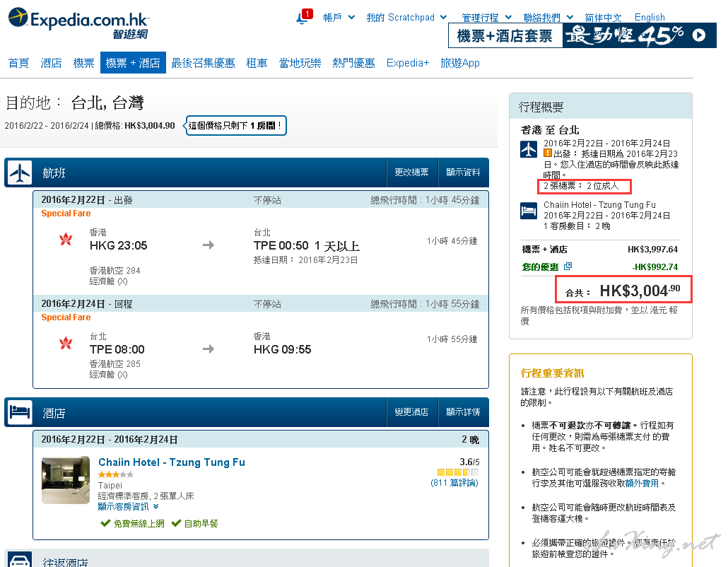Expand 顯示客房資訊 room details
The height and width of the screenshot is (567, 728).
pyautogui.click(x=128, y=507)
